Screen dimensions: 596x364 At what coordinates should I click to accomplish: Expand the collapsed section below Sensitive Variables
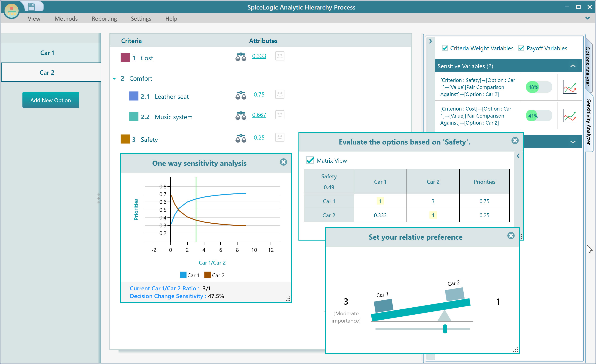tap(572, 142)
